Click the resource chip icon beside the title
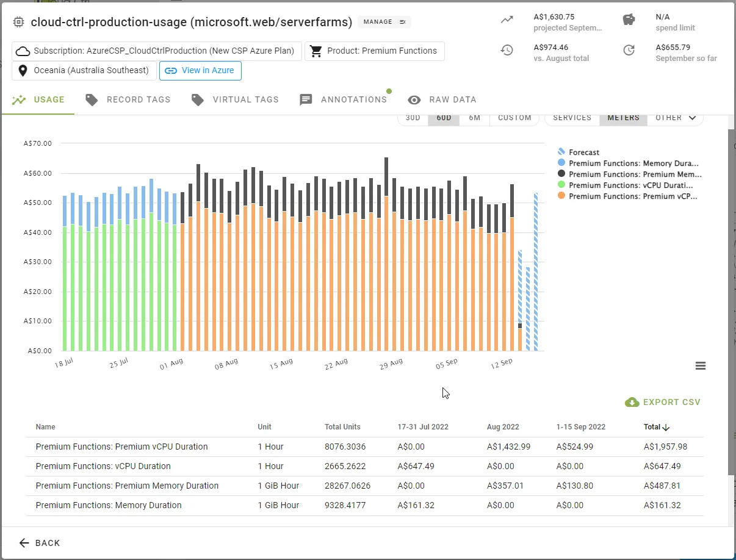 [x=19, y=23]
